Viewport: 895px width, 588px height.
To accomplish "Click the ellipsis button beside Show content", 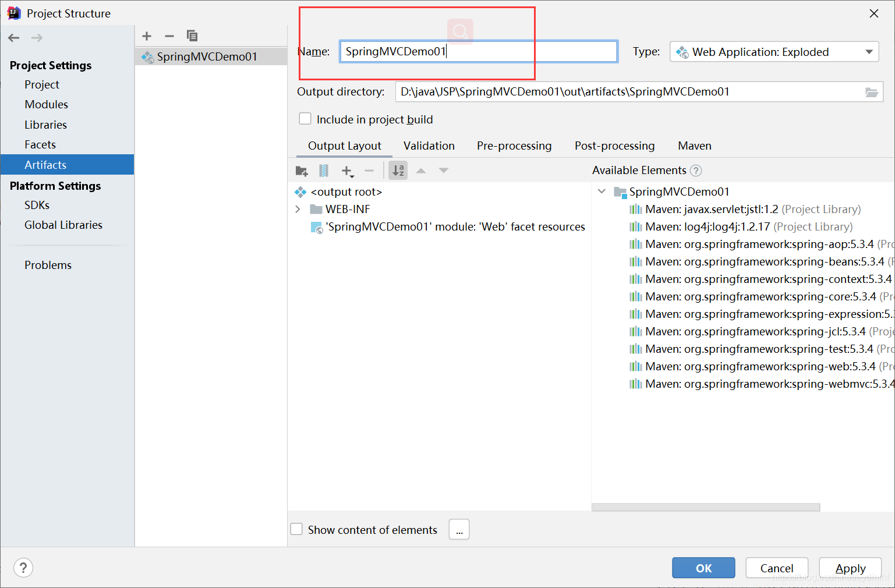I will [x=459, y=529].
